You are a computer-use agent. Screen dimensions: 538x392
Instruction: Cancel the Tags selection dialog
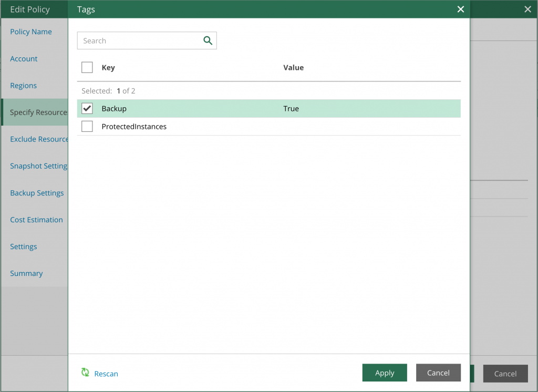pyautogui.click(x=438, y=373)
